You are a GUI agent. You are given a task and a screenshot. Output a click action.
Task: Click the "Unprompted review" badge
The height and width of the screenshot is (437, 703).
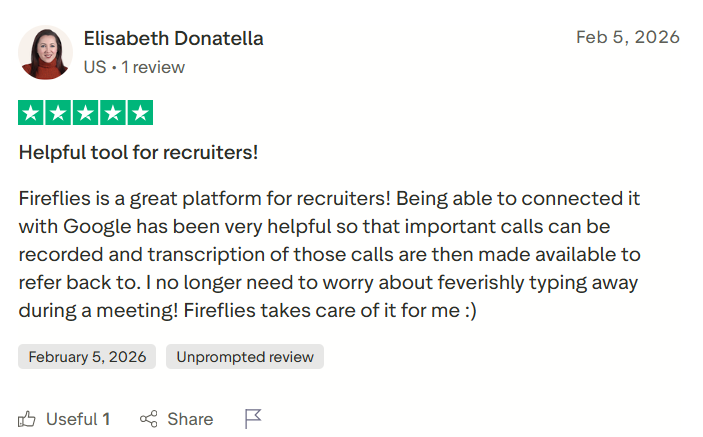[245, 357]
